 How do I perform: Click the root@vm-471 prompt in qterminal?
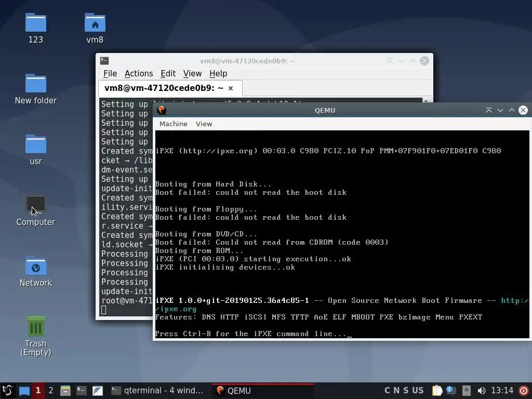tap(127, 301)
